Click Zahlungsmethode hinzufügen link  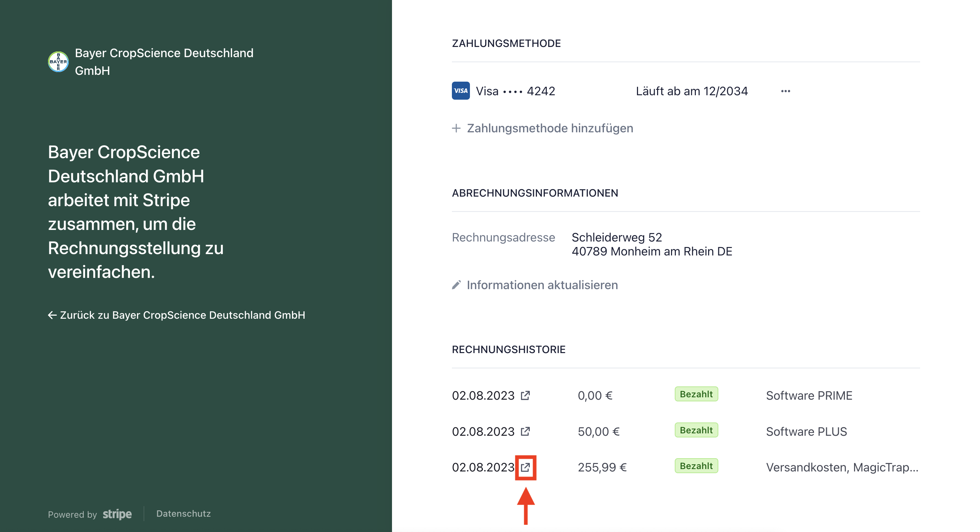point(550,128)
